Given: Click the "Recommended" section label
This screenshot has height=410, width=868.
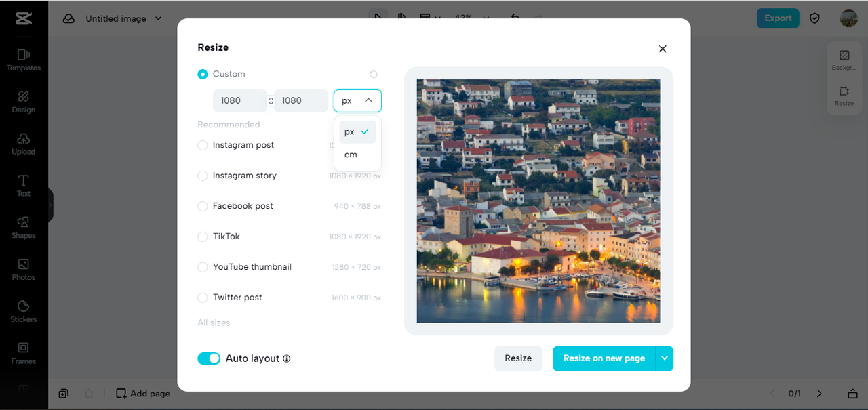Looking at the screenshot, I should pyautogui.click(x=229, y=125).
